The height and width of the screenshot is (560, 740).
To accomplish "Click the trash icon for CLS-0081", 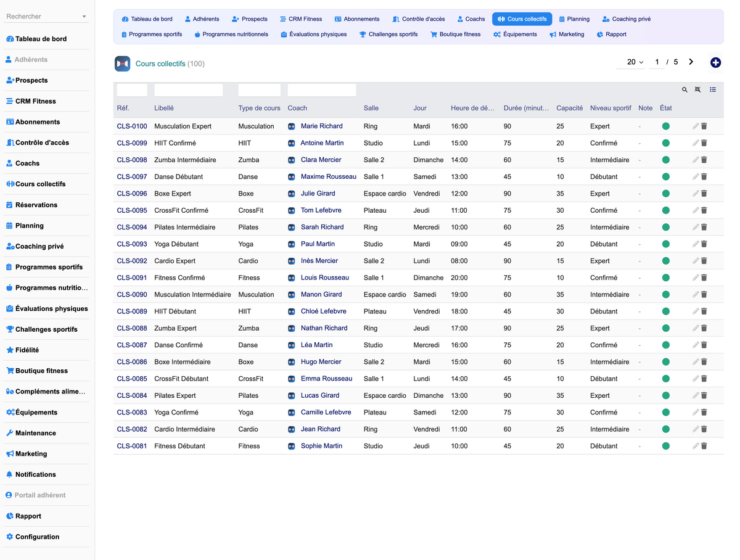I will [x=704, y=446].
